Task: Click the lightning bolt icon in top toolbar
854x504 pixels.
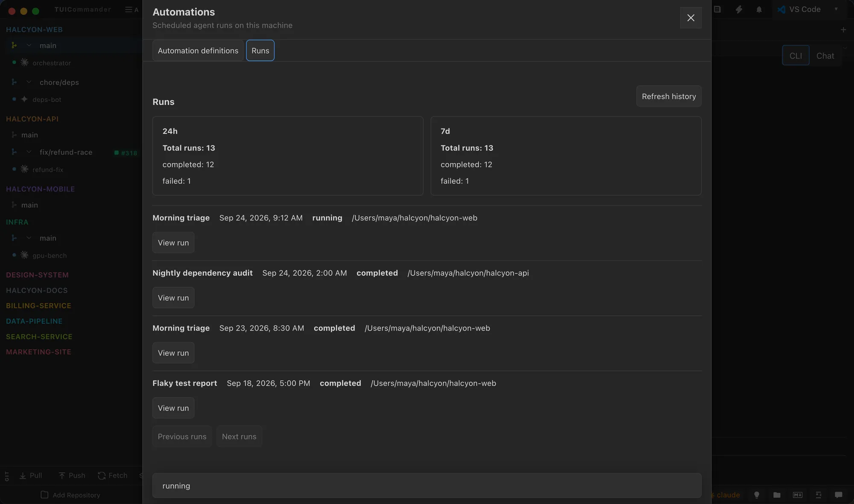Action: [739, 9]
